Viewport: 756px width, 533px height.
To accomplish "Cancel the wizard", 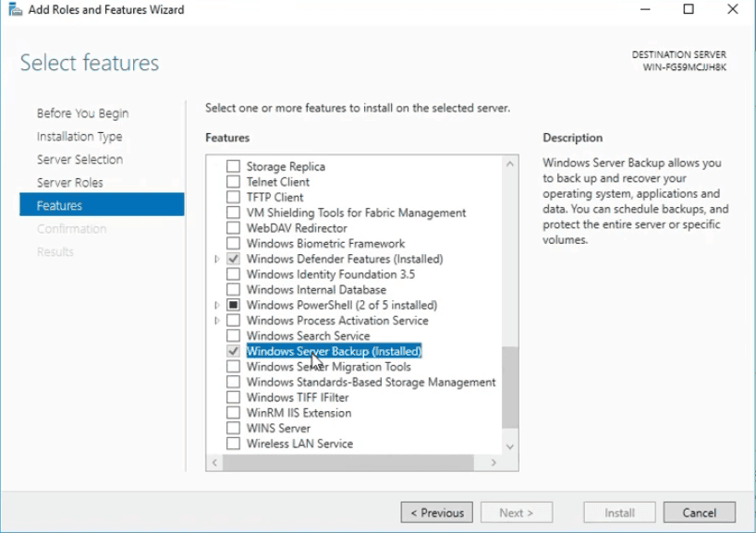I will click(699, 512).
